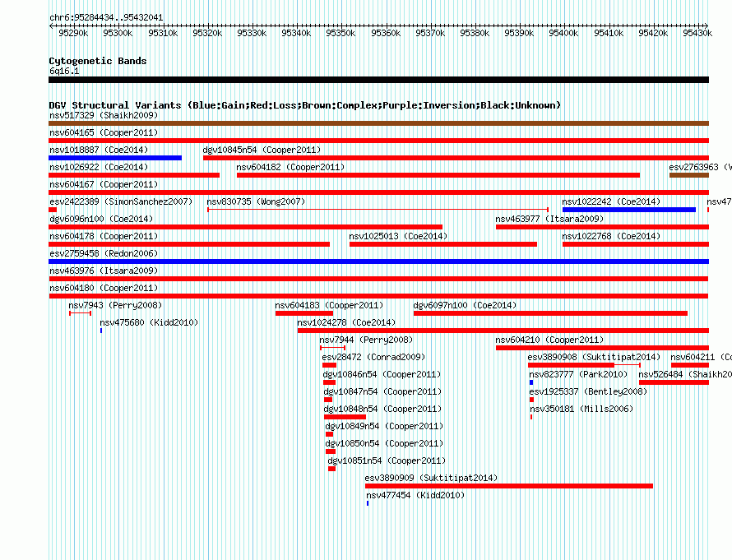732x560 pixels.
Task: Click esv28472 (Conrad2009) label
Action: 373,357
